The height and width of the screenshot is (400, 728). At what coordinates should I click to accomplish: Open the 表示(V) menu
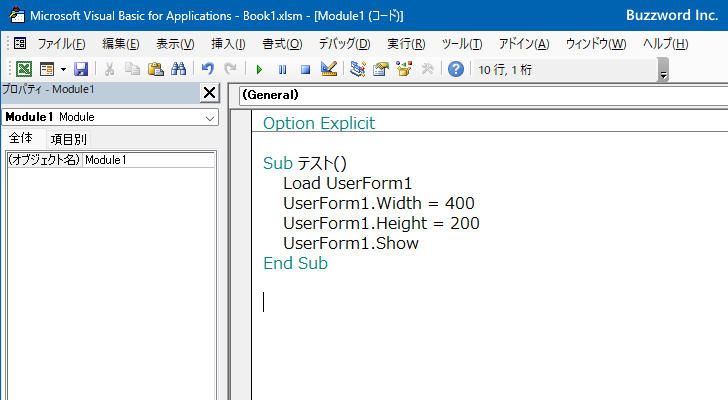pos(175,44)
